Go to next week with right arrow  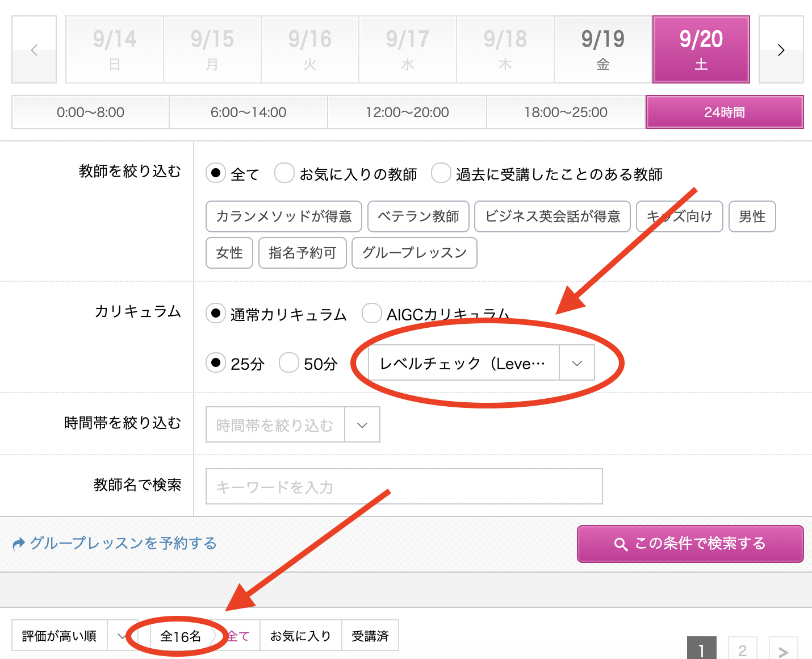click(781, 50)
